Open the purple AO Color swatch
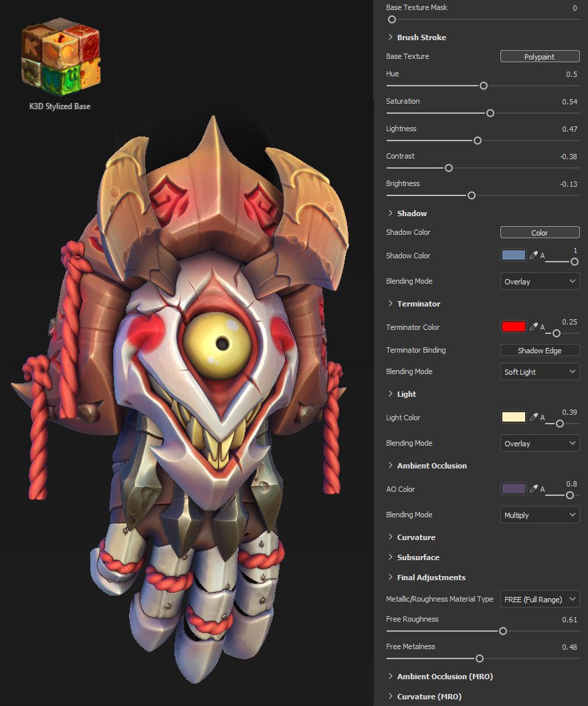 pyautogui.click(x=514, y=489)
